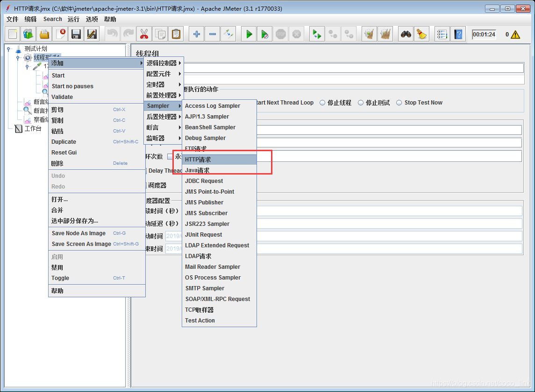
Task: Click the Reset Search brush icon
Action: point(422,34)
